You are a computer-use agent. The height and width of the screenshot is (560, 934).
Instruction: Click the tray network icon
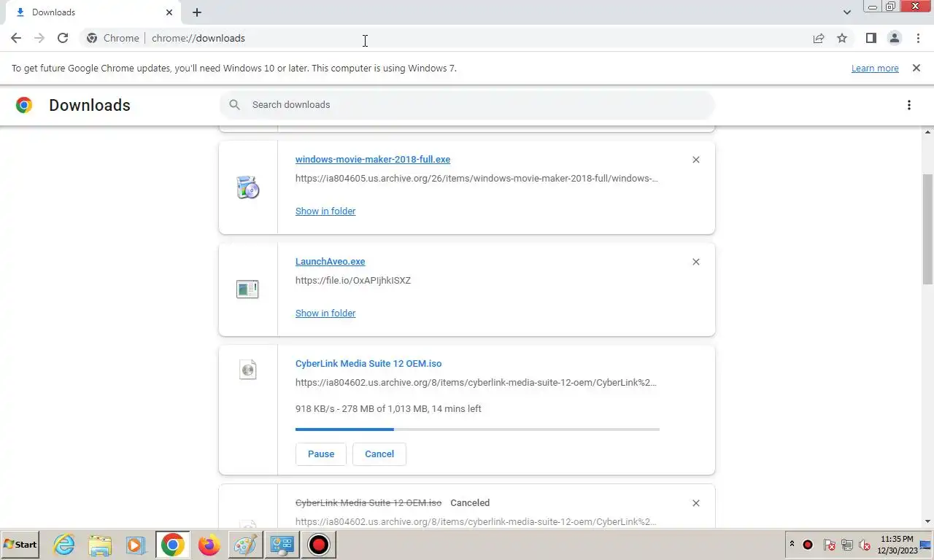point(847,545)
